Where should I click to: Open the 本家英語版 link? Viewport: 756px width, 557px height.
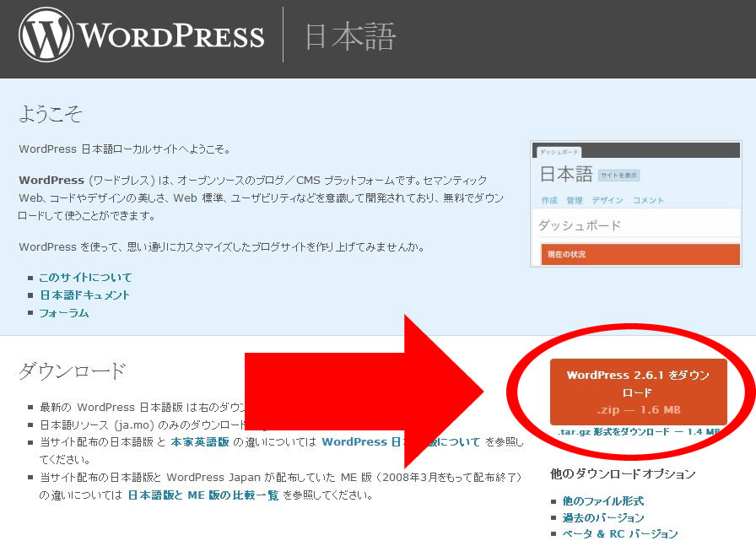[x=200, y=441]
